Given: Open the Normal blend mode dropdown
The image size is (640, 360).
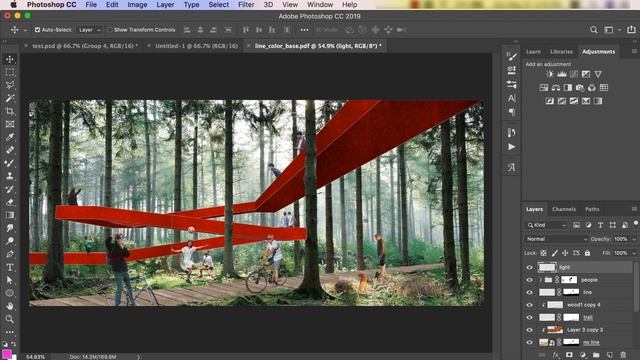Looking at the screenshot, I should (x=556, y=239).
